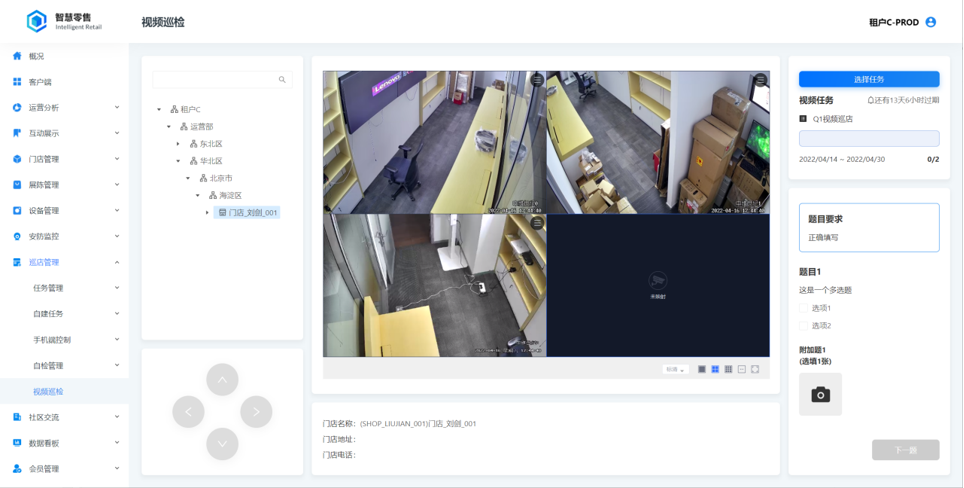Screen dimensions: 964x488
Task: Click the Q1视频巡店 task progress bar
Action: (869, 138)
